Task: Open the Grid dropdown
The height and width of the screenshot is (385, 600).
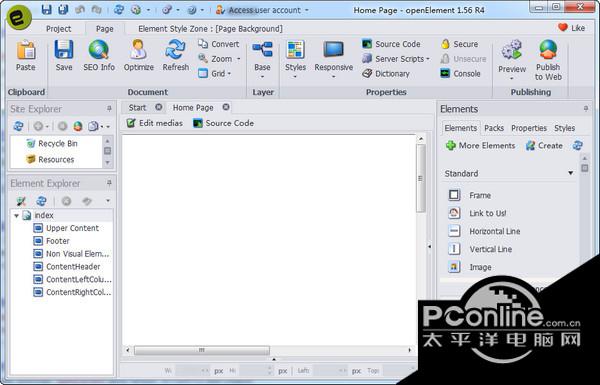Action: tap(215, 73)
